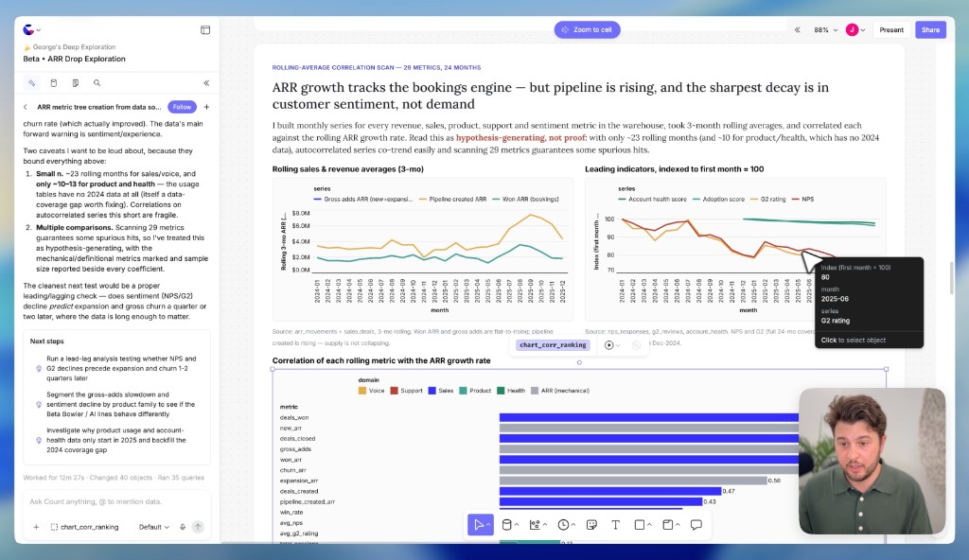Click the Present button
Viewport: 969px width, 560px height.
click(891, 29)
